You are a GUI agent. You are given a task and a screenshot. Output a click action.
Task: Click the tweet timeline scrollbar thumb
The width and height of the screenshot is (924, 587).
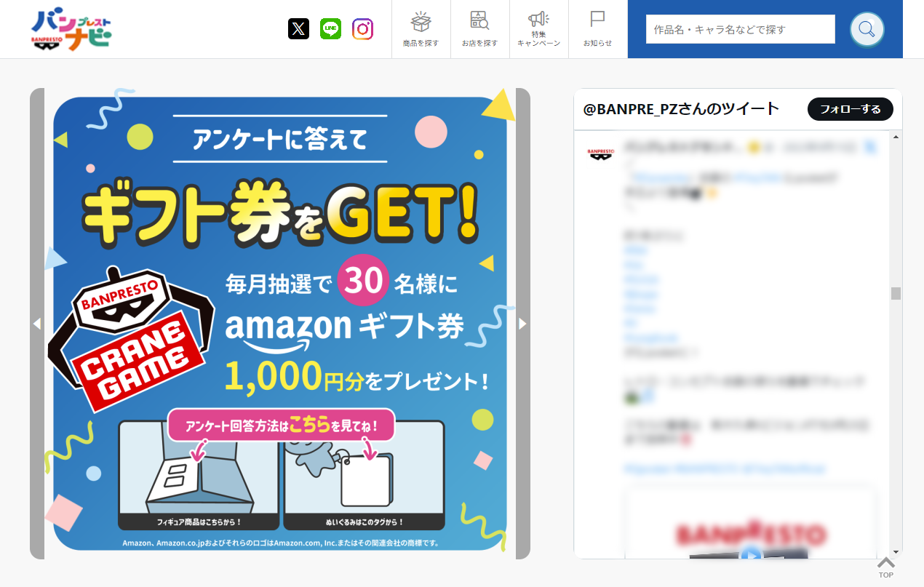(896, 293)
